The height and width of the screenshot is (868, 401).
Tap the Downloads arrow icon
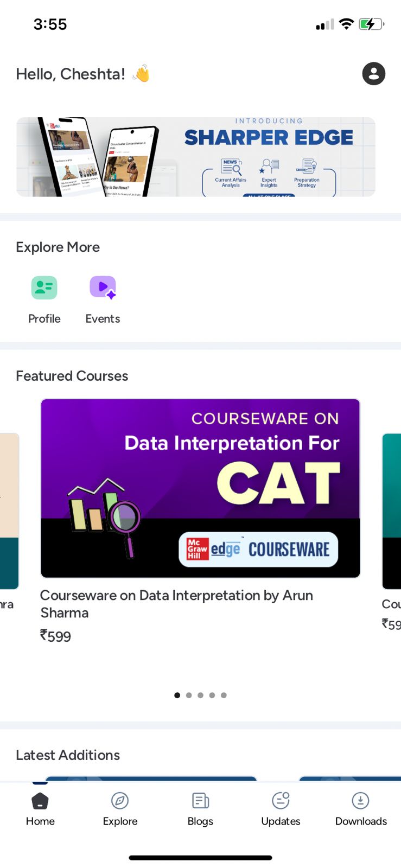click(x=360, y=801)
